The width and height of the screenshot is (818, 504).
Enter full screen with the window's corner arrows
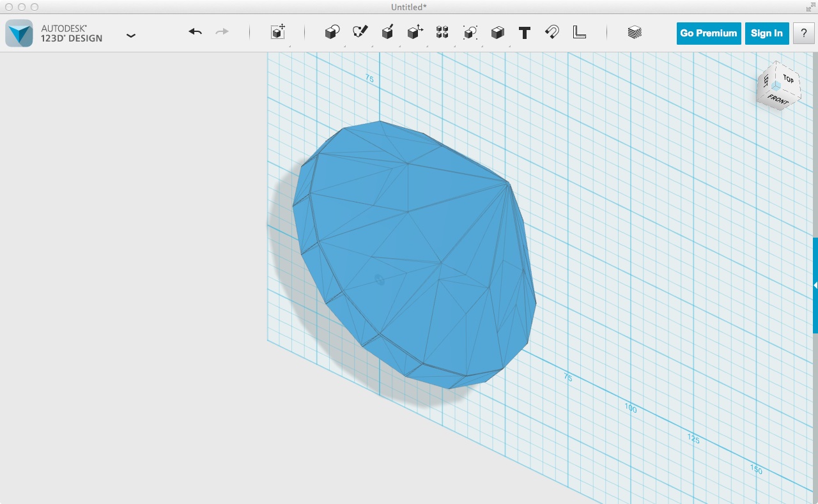point(810,6)
